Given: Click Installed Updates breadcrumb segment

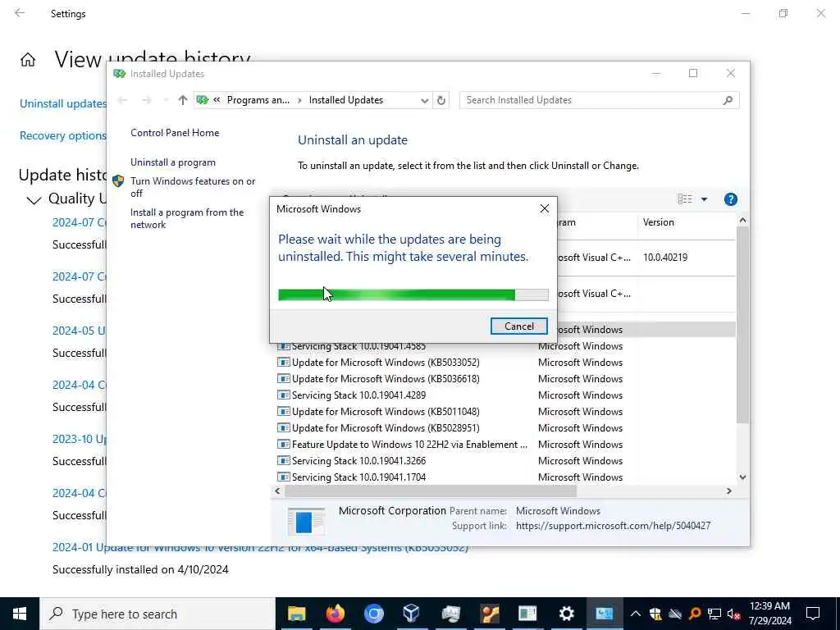Looking at the screenshot, I should pyautogui.click(x=346, y=100).
